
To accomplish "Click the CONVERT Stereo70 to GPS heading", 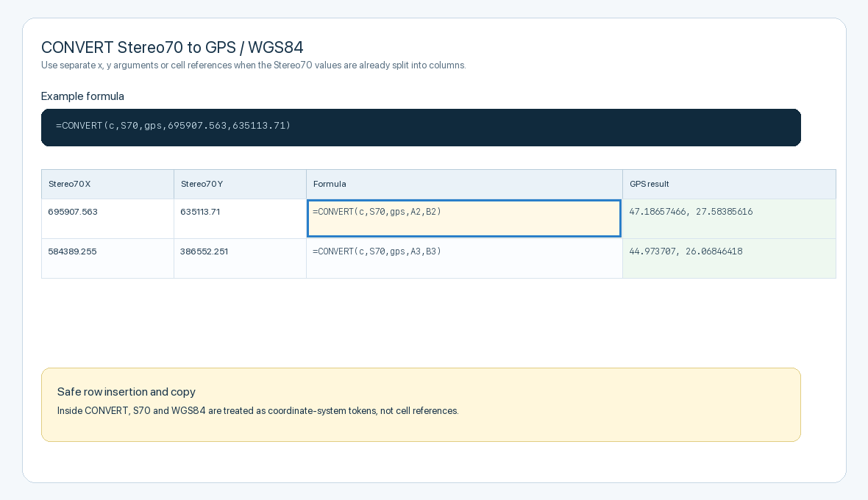I will [x=172, y=48].
